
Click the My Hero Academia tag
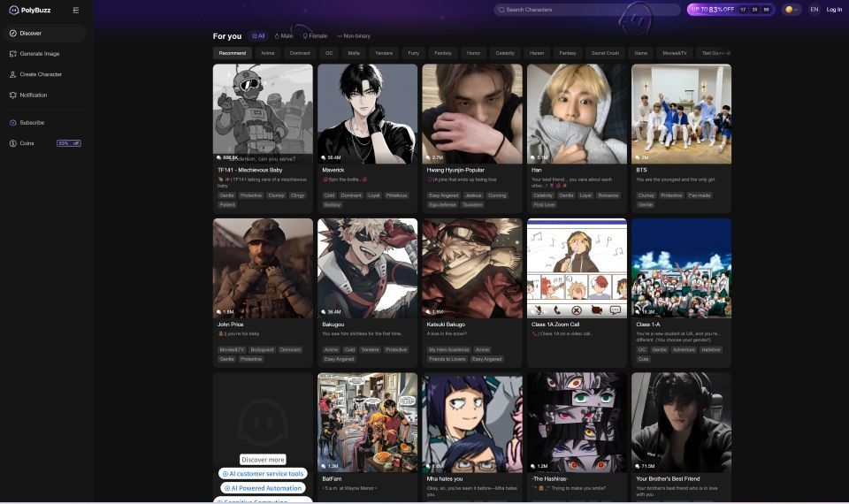pos(449,350)
